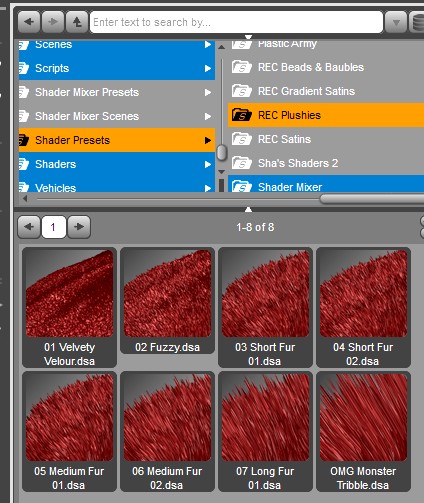Choose the 07 Long Fur 01 preset
Viewport: 424px width, 503px height.
(265, 432)
